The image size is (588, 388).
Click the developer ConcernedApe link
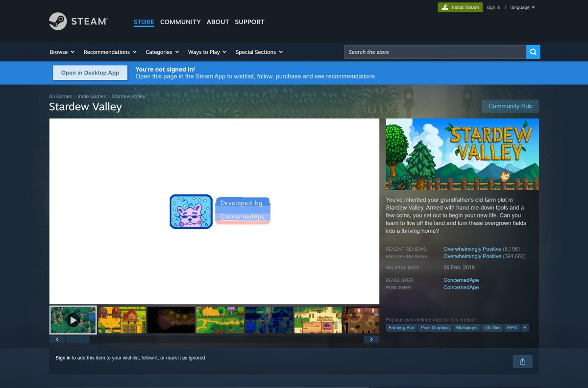461,280
